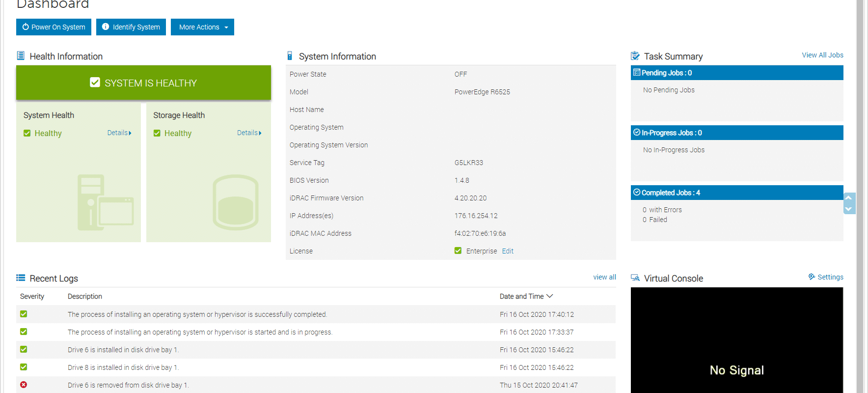Image resolution: width=868 pixels, height=393 pixels.
Task: Click the Completed Jobs checkmark icon
Action: coord(637,193)
